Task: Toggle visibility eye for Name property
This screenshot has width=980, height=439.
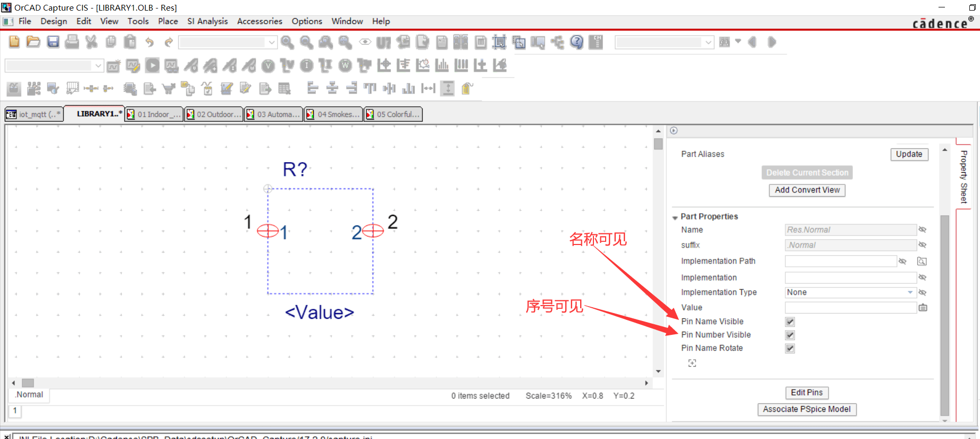Action: tap(923, 230)
